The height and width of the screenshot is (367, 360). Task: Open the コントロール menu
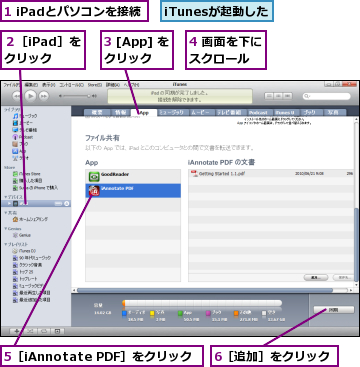[72, 85]
